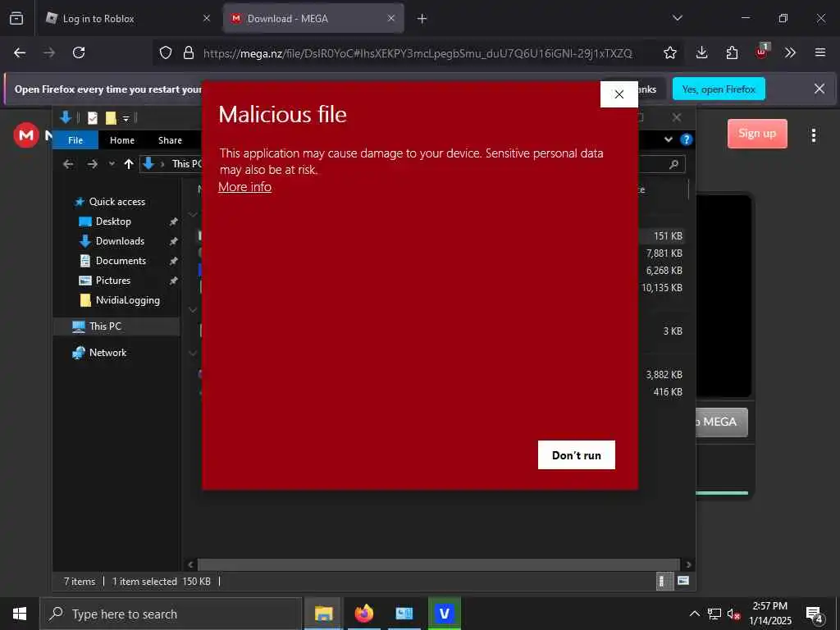
Task: Click Firefox View icon in tab bar
Action: tap(16, 19)
